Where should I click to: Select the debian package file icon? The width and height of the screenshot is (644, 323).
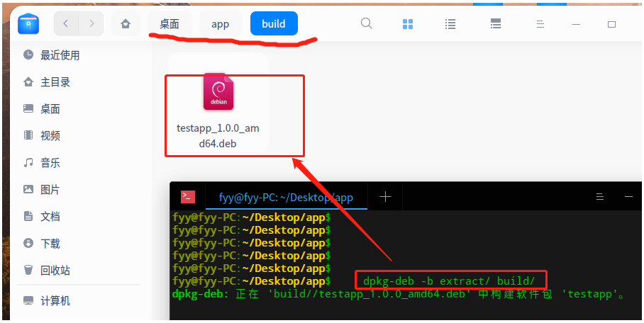click(x=218, y=91)
